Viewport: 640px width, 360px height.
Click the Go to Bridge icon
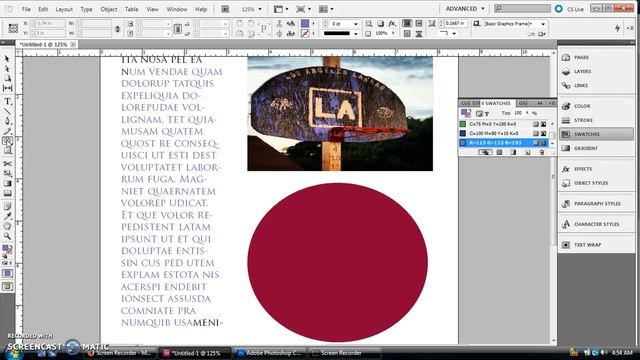point(225,9)
